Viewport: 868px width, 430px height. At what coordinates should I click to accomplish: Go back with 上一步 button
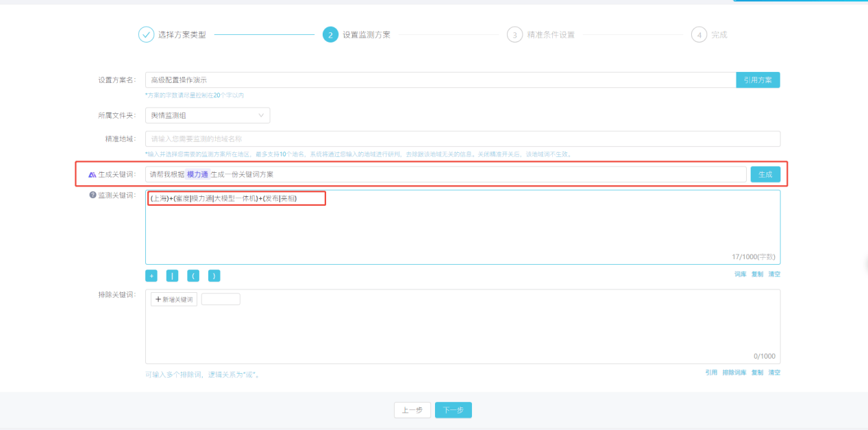coord(412,410)
